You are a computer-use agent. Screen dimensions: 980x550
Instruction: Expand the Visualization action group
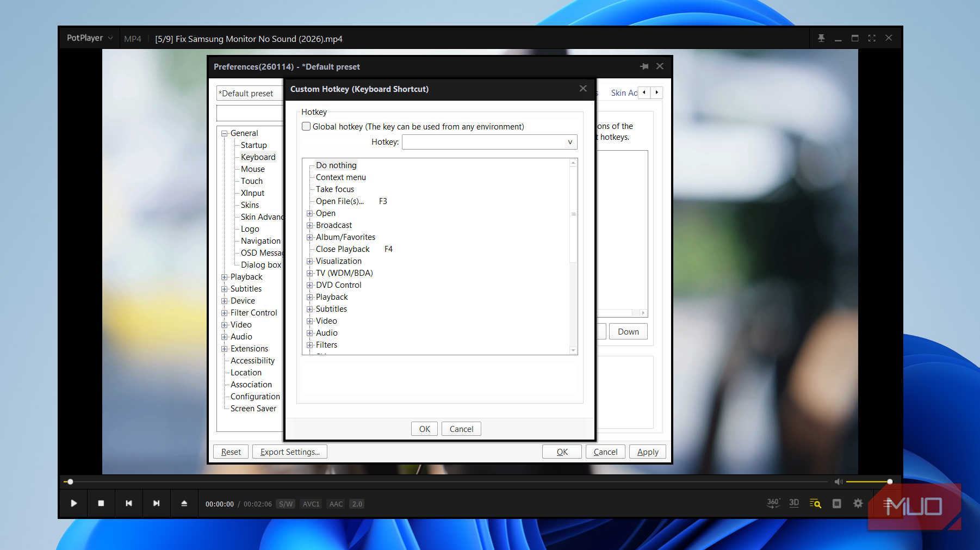coord(309,261)
